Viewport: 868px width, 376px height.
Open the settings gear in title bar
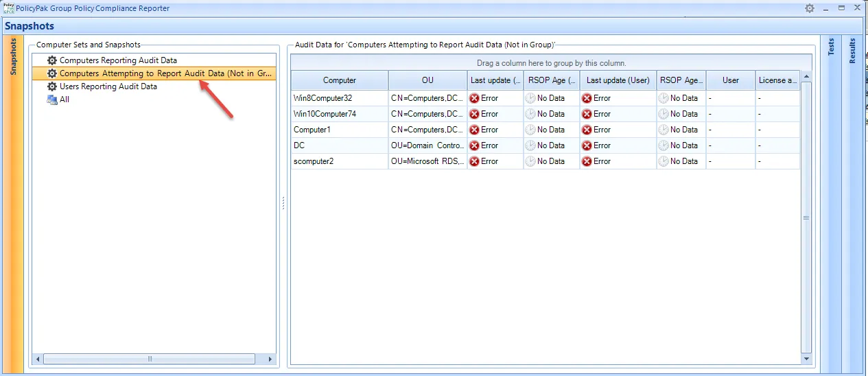tap(810, 8)
